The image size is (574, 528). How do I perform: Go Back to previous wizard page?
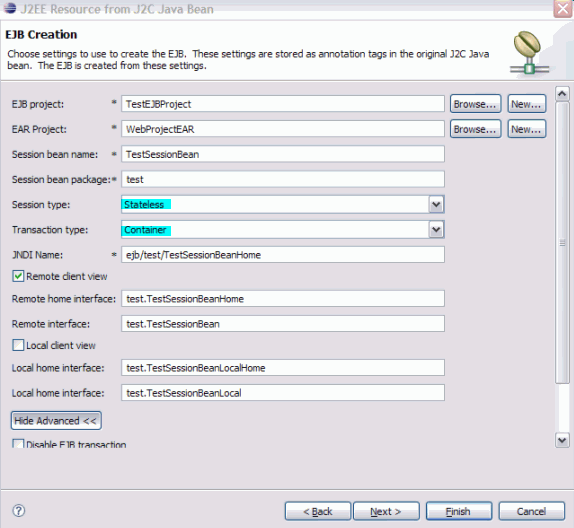[x=318, y=511]
